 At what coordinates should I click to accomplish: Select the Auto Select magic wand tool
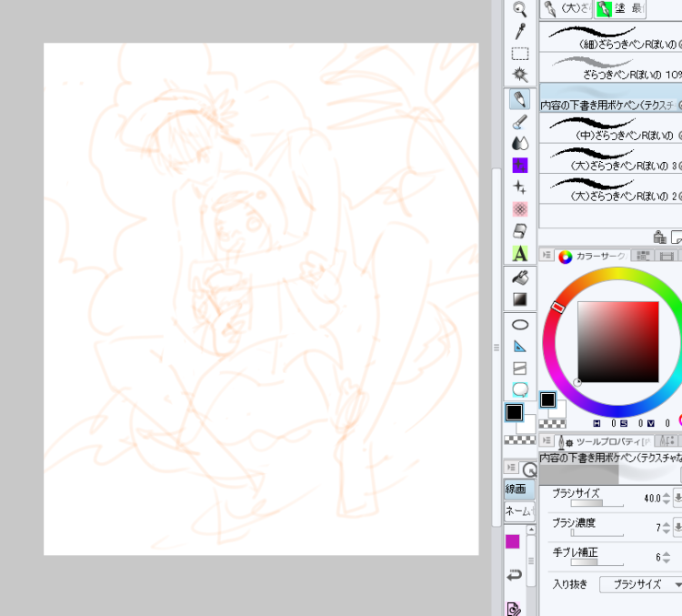[520, 75]
